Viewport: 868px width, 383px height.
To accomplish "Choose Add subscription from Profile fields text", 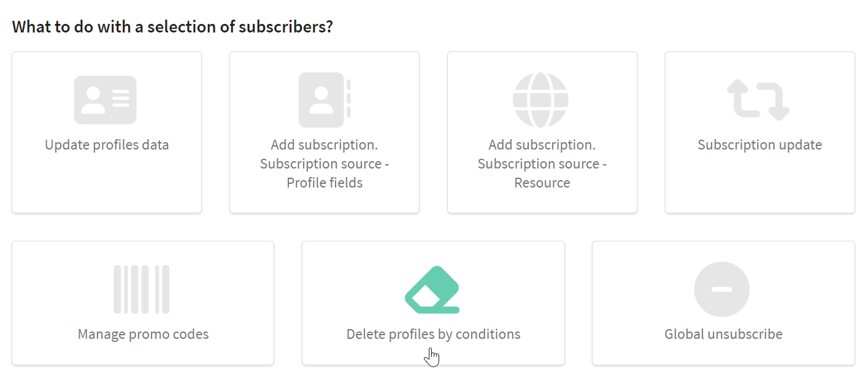I will pos(325,164).
